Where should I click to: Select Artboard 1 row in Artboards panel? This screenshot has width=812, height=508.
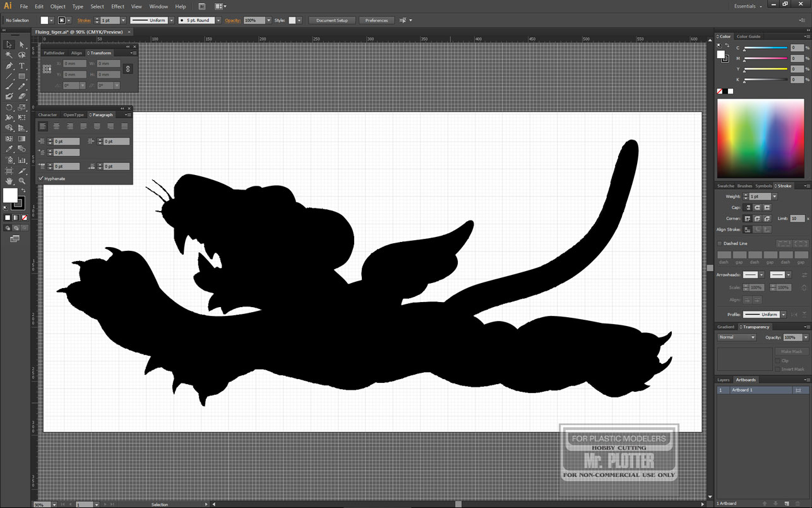click(x=762, y=390)
